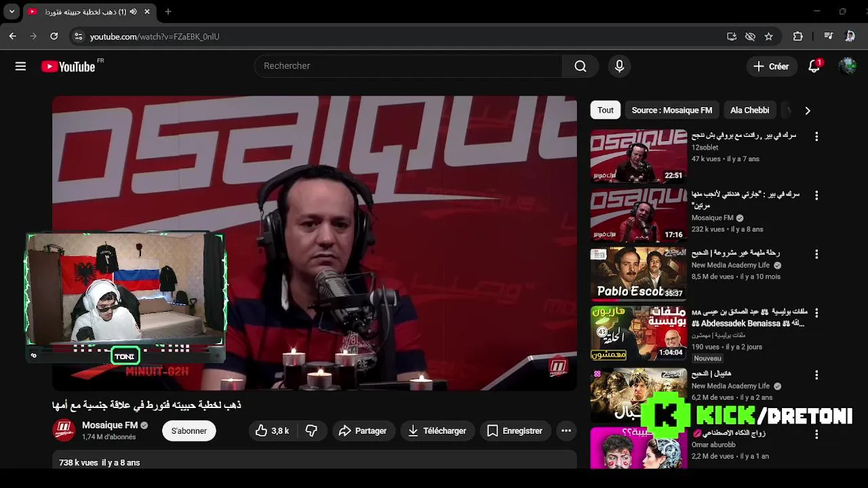This screenshot has height=488, width=868.
Task: Open the notifications bell
Action: click(x=814, y=66)
